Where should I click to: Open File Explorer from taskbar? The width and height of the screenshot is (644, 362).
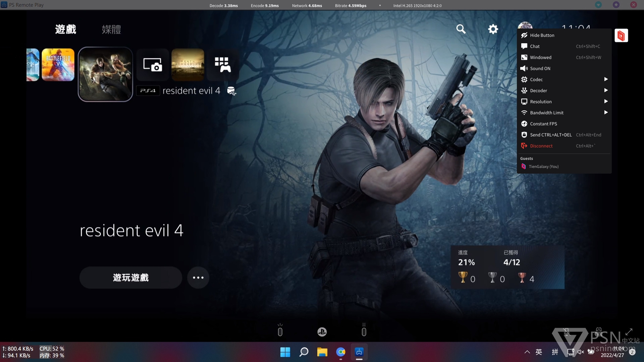pyautogui.click(x=322, y=352)
